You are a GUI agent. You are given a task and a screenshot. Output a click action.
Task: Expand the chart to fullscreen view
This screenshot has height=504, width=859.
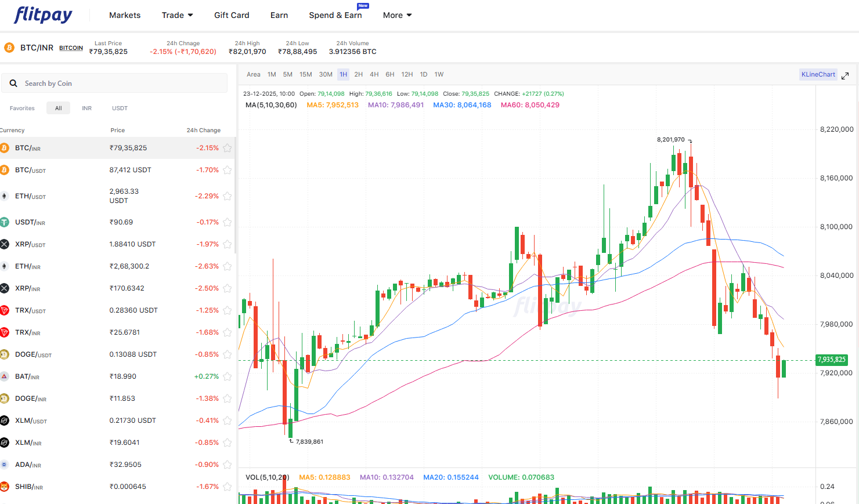click(x=845, y=75)
